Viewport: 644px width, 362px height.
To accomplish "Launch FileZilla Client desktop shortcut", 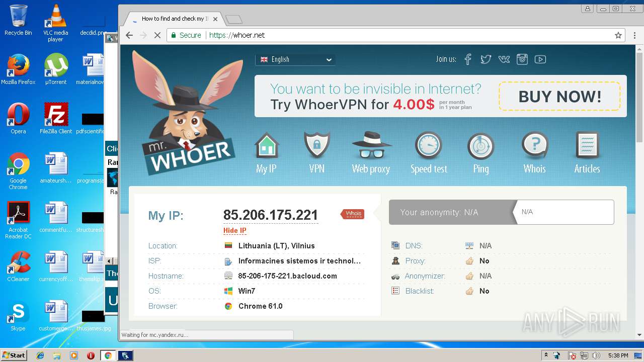I will coord(56,119).
